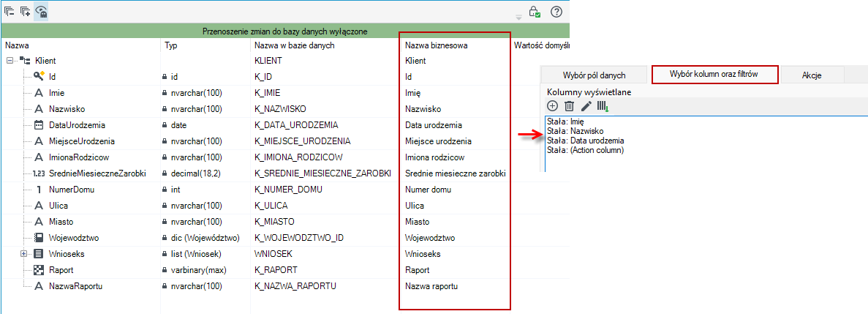Switch to the Akcje tab

tap(812, 75)
